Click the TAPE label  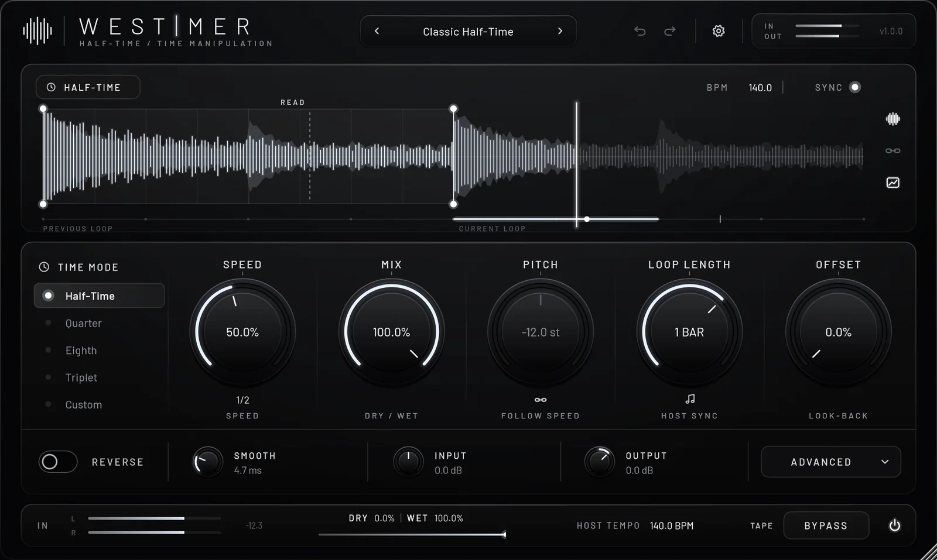[x=761, y=525]
